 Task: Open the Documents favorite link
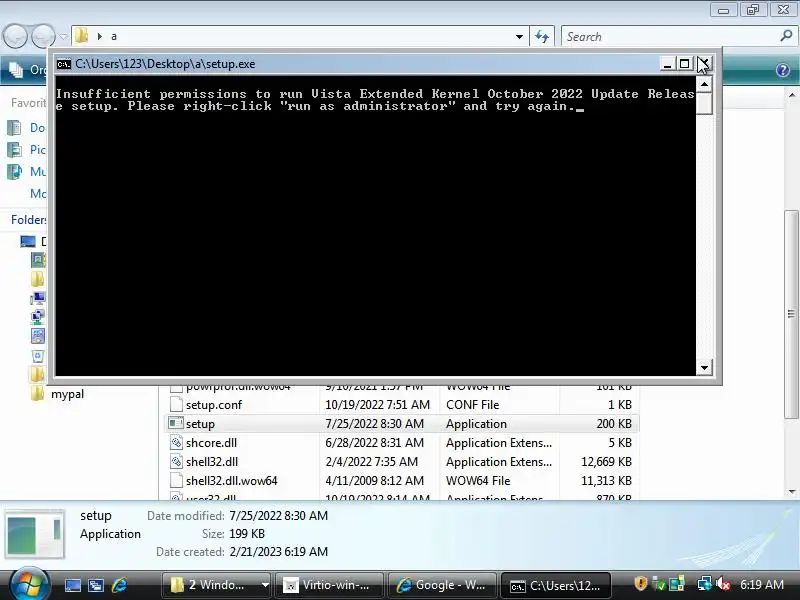pyautogui.click(x=27, y=128)
